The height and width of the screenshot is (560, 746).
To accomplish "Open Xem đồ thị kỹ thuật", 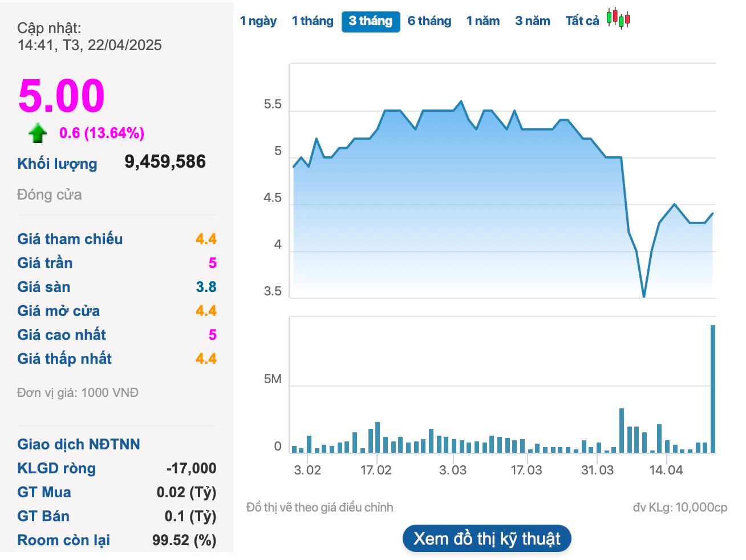I will click(x=486, y=538).
